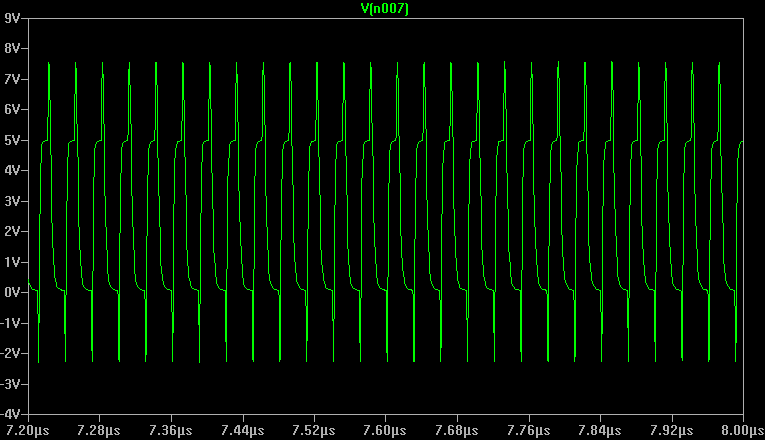This screenshot has height=440, width=765.
Task: Click the 0V vertical axis label
Action: pos(12,292)
